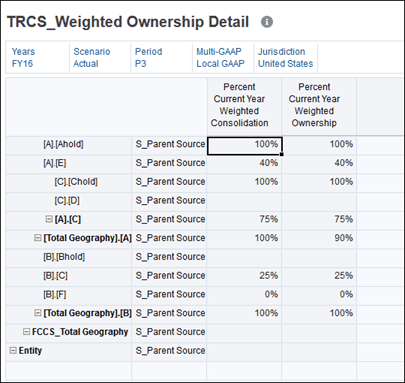This screenshot has height=383, width=405.
Task: Select [Total Geography].[B] consolidation 100% cell
Action: click(244, 315)
